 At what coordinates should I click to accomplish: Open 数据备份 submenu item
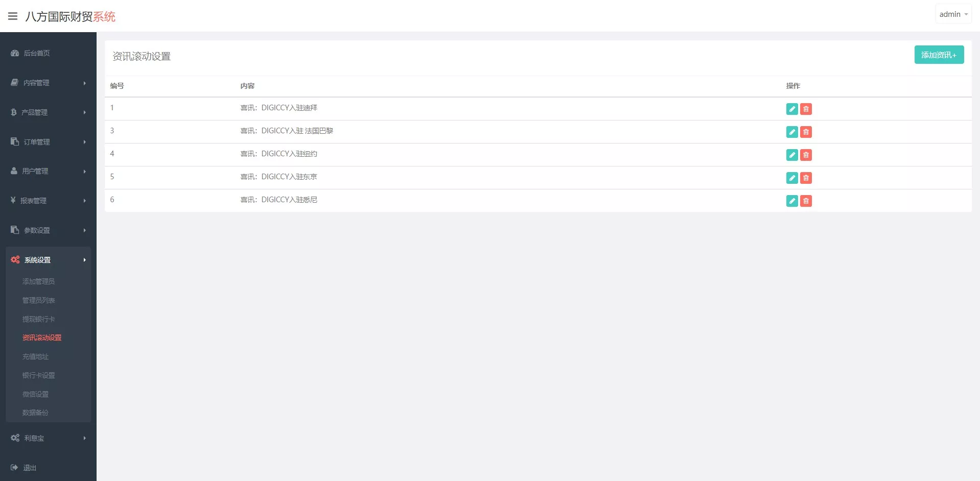click(35, 413)
